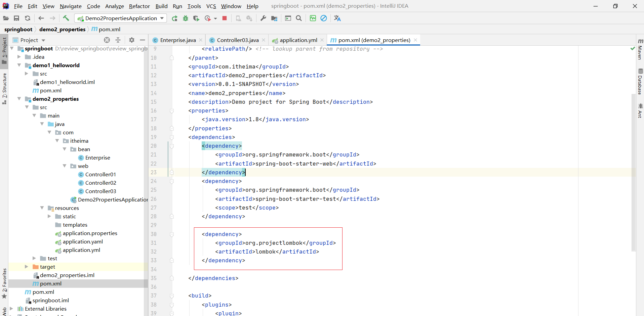
Task: Click the blue circular slash toolbar icon
Action: tap(324, 18)
